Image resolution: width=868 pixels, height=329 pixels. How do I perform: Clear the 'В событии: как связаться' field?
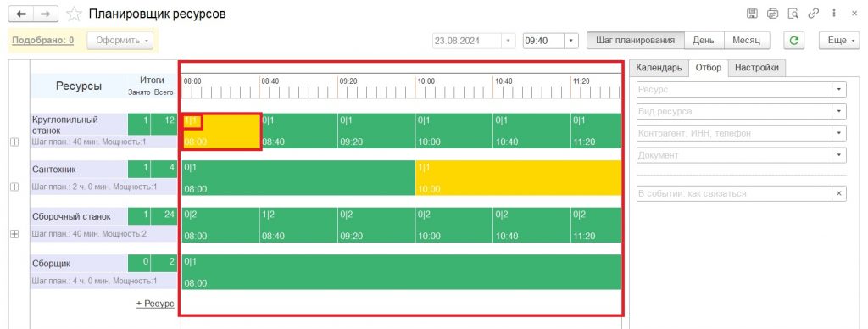[x=838, y=193]
